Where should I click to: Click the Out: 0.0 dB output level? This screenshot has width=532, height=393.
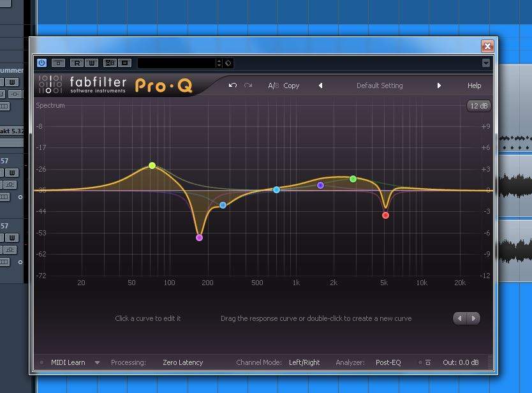(x=461, y=362)
